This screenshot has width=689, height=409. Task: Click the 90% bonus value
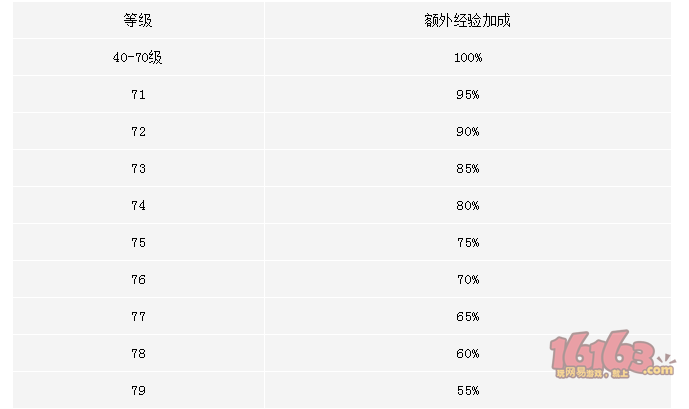pos(468,131)
